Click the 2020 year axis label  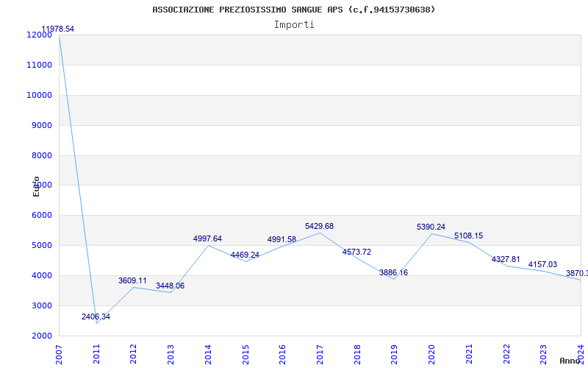tap(431, 355)
